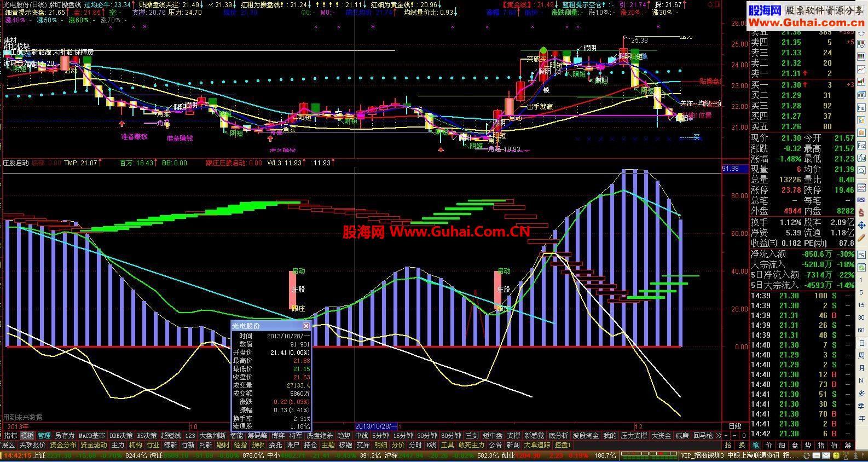Switch to 30-minute period in right toolbar
868x462 pixels.
point(861,317)
